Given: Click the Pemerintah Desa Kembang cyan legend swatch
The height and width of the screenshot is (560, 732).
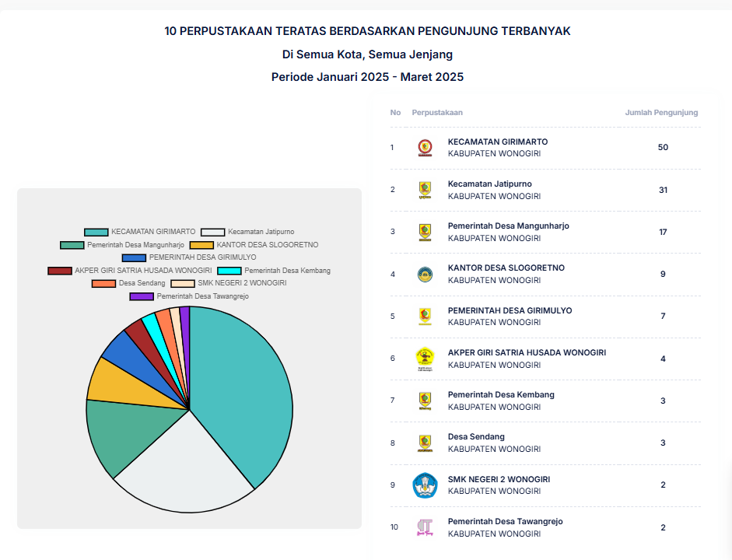Looking at the screenshot, I should (229, 271).
